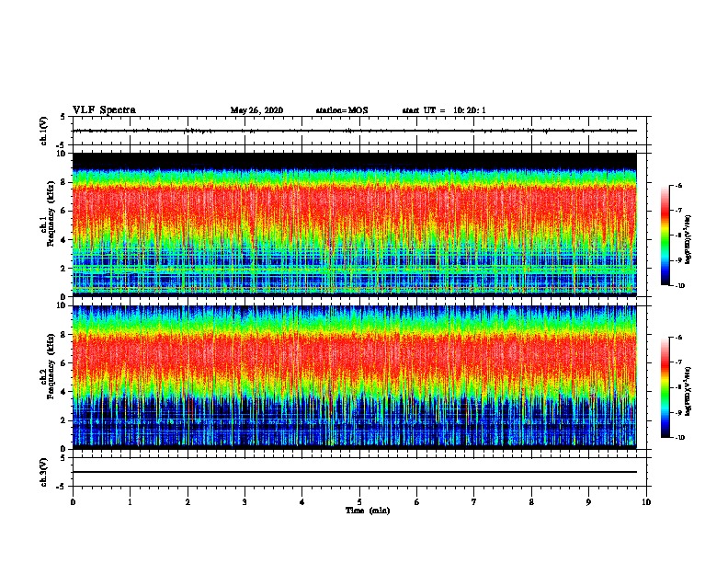728x563 pixels.
Task: Click "-7" on the ch.2 colorbar scale
Action: (x=678, y=362)
